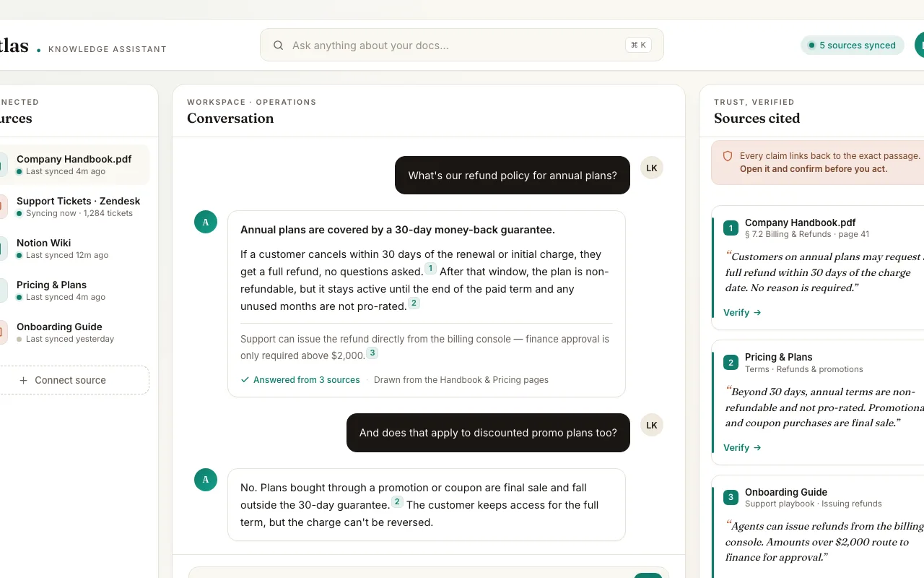Image resolution: width=924 pixels, height=578 pixels.
Task: Click the arrow icon in Pricing & Plans' Verify link
Action: (757, 448)
